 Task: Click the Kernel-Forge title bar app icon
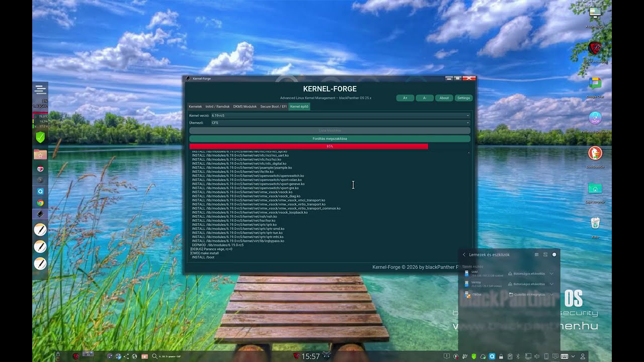[188, 78]
